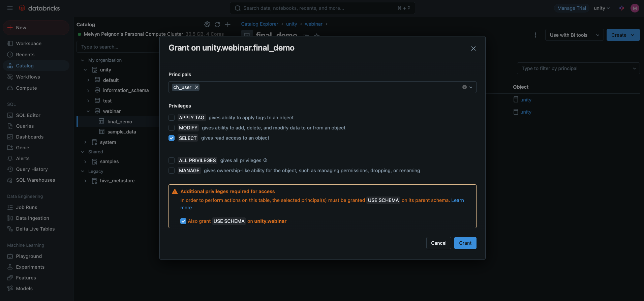
Task: Expand the Principals dropdown arrow
Action: 471,87
